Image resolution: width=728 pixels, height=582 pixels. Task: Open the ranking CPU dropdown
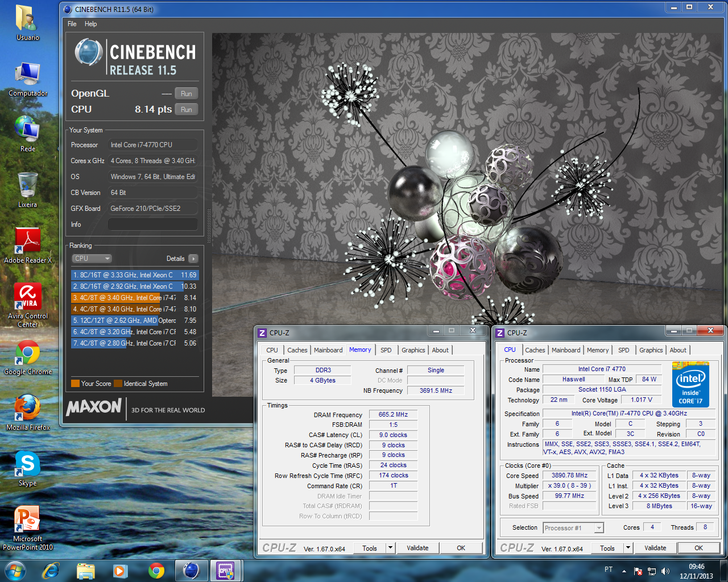pyautogui.click(x=92, y=259)
